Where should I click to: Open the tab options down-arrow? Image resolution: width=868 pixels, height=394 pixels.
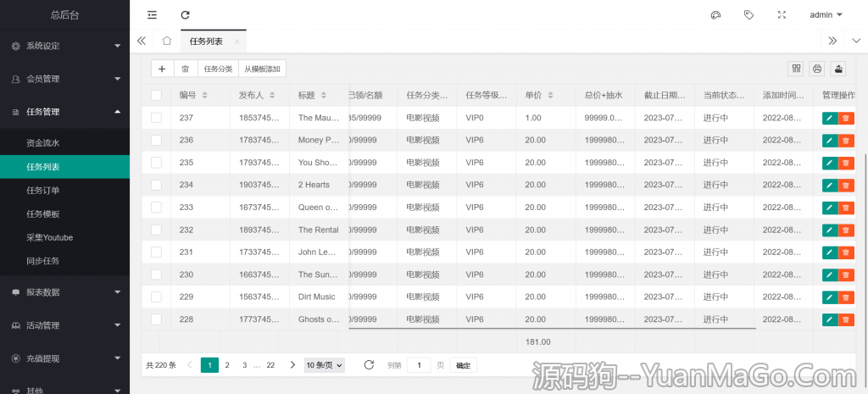856,41
